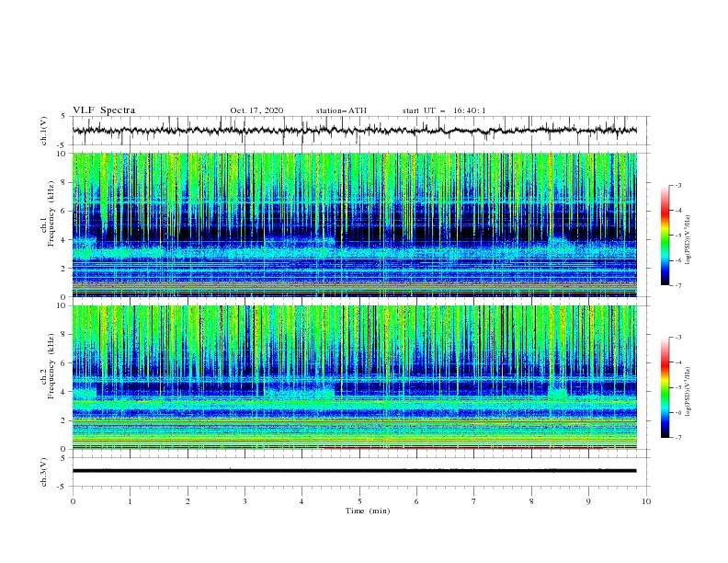The image size is (728, 563).
Task: Click the ch.1 spectrogram plot area
Action: click(x=354, y=224)
